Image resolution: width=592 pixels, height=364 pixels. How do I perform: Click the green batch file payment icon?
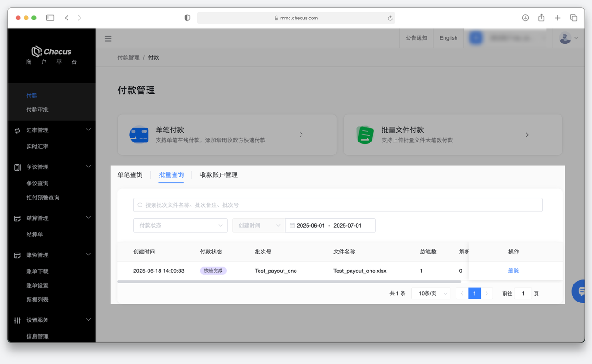(365, 135)
